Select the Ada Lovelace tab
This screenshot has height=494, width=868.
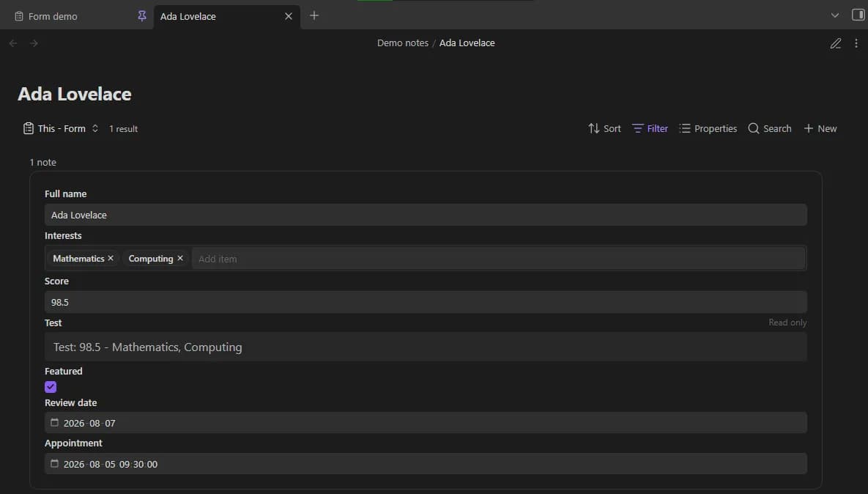(188, 17)
